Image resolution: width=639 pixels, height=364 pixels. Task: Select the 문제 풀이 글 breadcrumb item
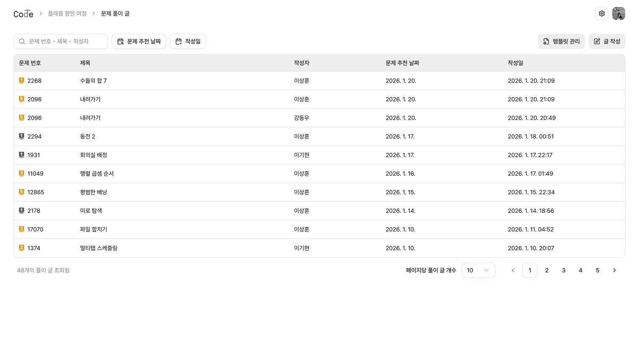[115, 13]
